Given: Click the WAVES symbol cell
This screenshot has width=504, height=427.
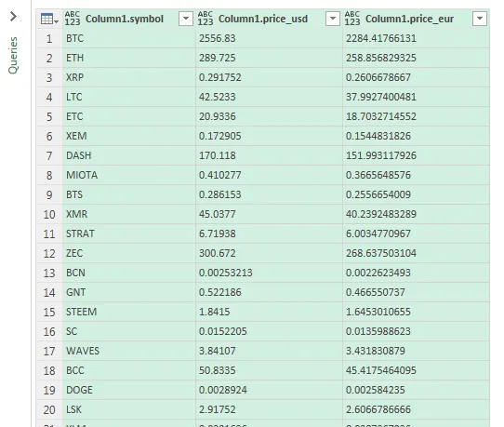Looking at the screenshot, I should coord(129,351).
